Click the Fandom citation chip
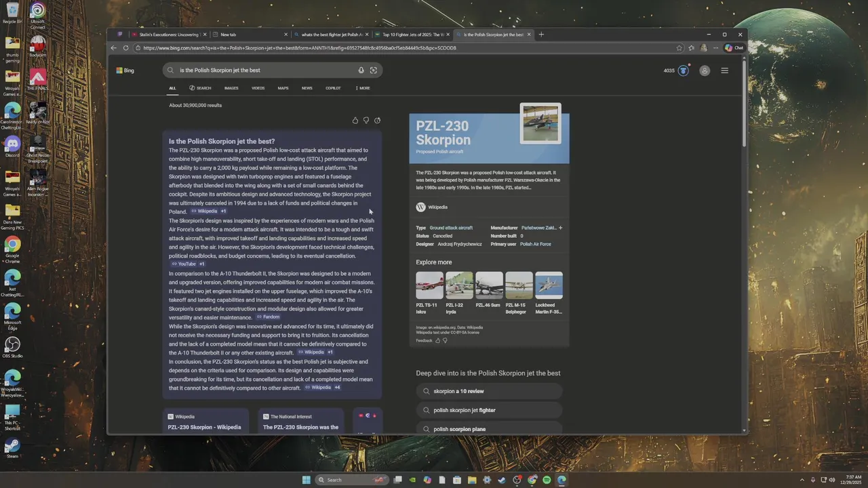 (268, 317)
